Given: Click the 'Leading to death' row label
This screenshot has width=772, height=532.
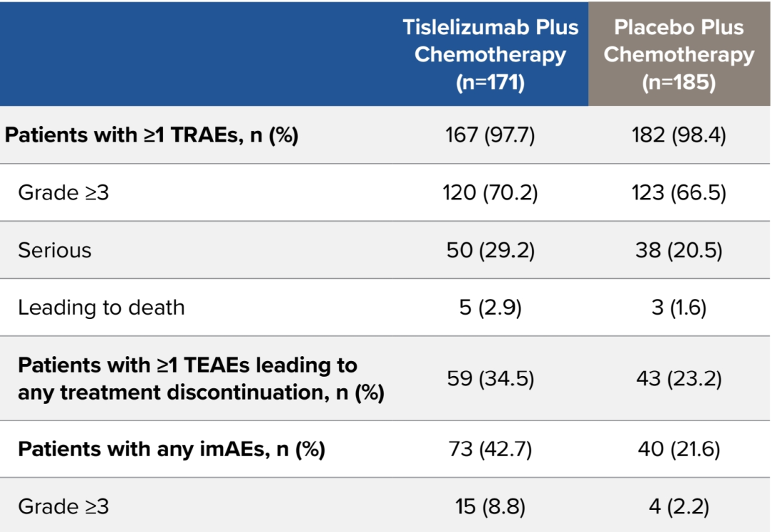Looking at the screenshot, I should click(102, 307).
